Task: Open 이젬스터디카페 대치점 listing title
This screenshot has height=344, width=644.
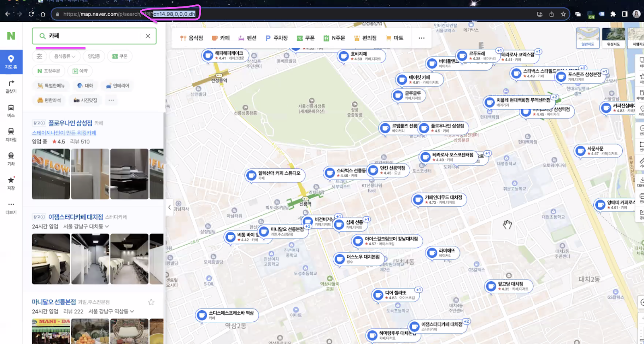Action: (76, 217)
